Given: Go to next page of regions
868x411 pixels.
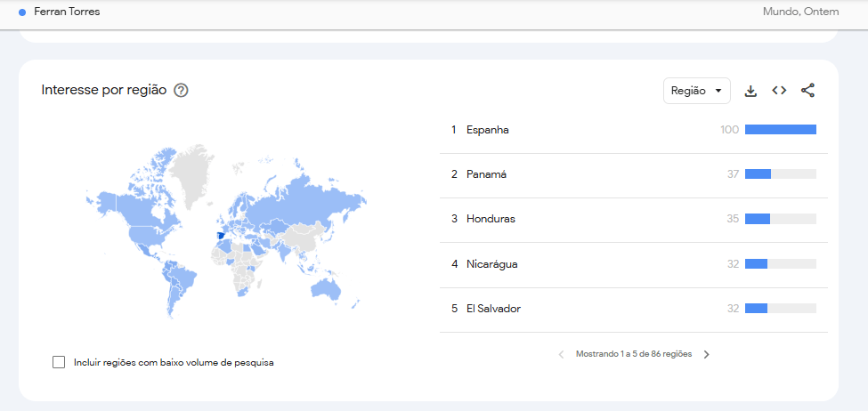Looking at the screenshot, I should click(x=706, y=355).
